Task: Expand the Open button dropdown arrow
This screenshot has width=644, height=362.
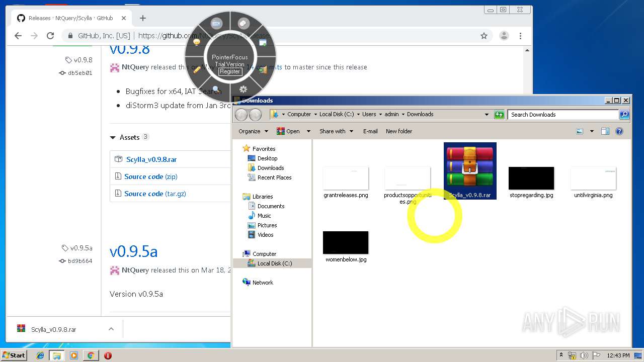Action: point(308,131)
